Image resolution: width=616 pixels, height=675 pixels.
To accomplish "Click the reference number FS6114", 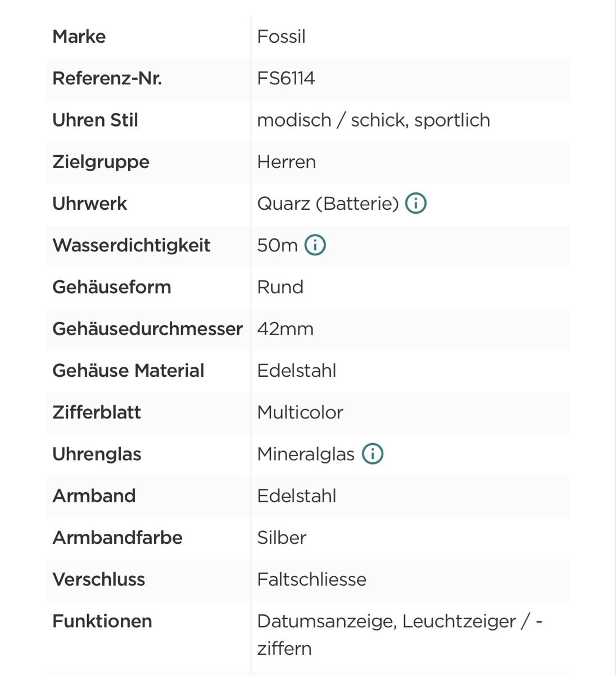I will [286, 78].
